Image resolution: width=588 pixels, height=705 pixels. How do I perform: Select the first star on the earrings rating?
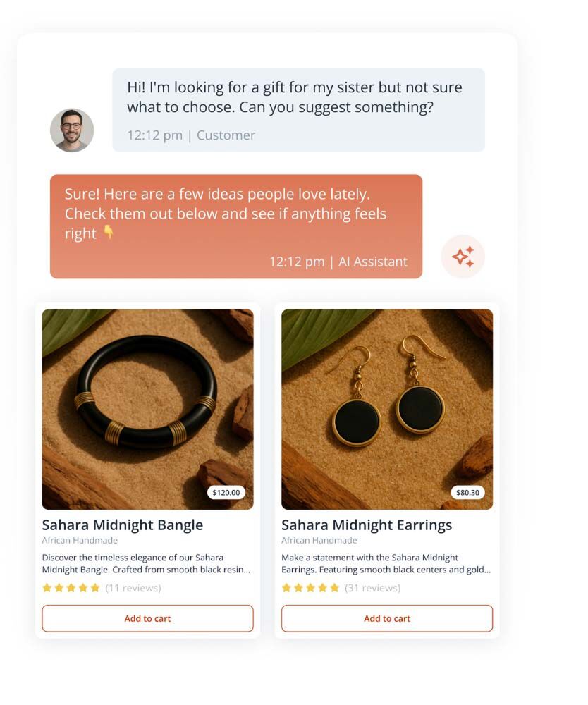tap(286, 587)
